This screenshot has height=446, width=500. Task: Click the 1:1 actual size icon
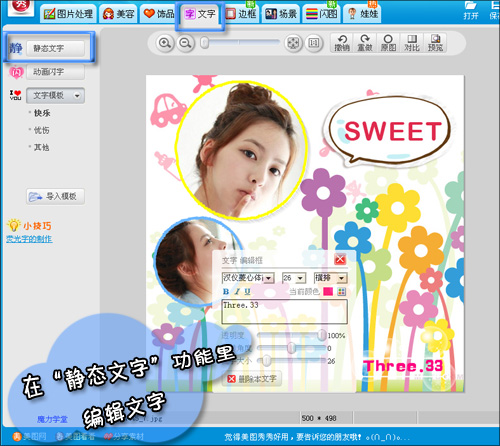click(313, 43)
